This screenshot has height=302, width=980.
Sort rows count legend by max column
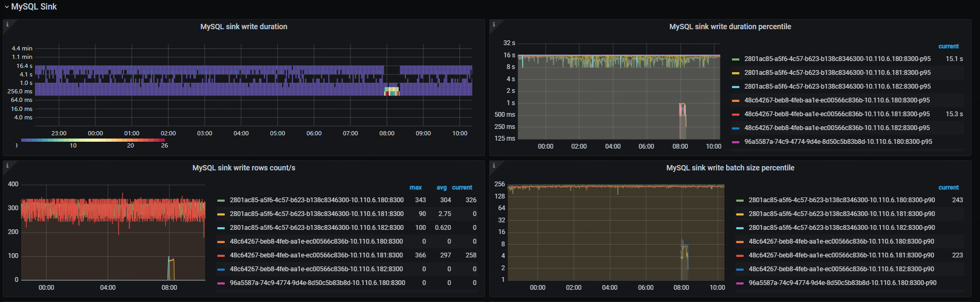click(416, 187)
